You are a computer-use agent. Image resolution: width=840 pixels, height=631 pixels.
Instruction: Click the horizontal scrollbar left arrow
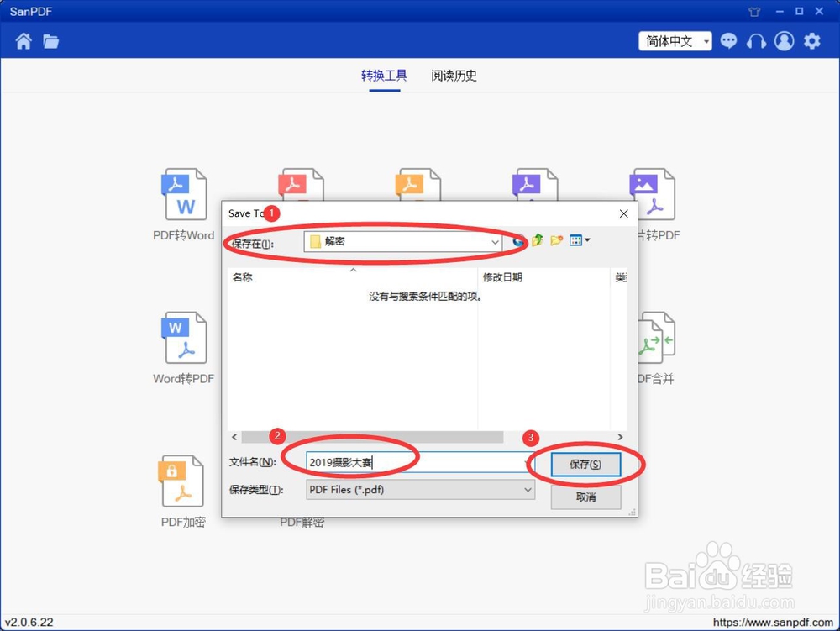234,437
